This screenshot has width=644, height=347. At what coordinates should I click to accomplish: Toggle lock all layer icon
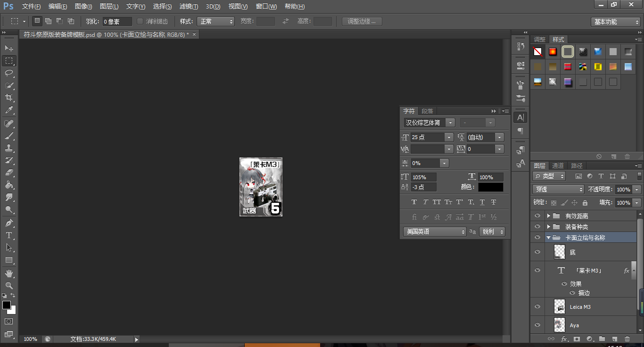(585, 203)
